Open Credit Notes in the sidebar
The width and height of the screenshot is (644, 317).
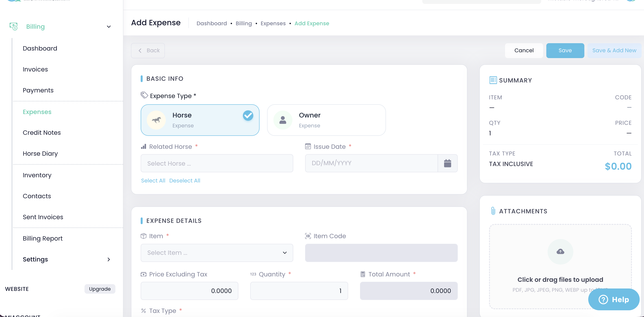click(x=42, y=133)
